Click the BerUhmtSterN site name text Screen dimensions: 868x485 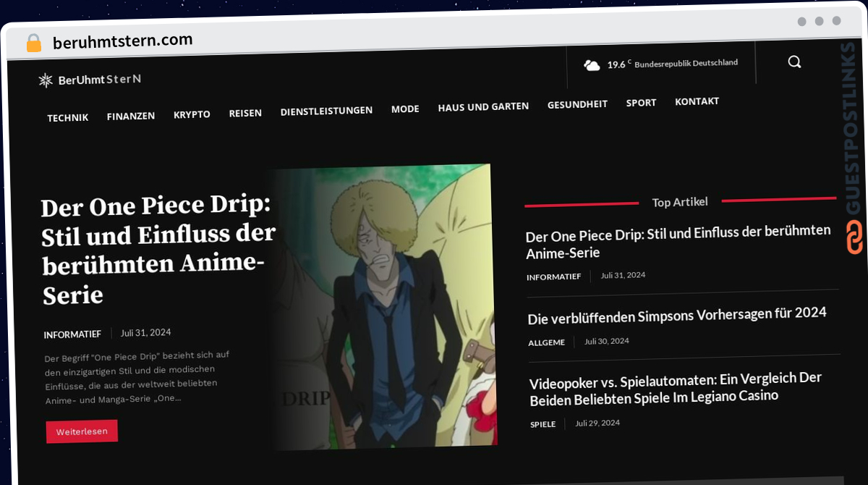(100, 80)
